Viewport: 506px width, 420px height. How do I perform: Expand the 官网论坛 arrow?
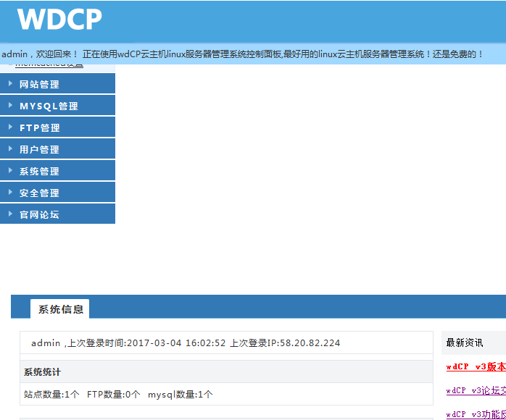coord(10,214)
